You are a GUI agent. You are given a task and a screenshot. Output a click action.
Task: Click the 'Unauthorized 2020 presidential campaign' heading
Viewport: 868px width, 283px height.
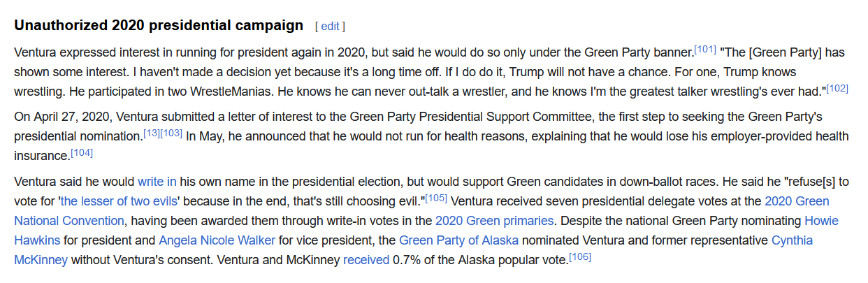159,26
